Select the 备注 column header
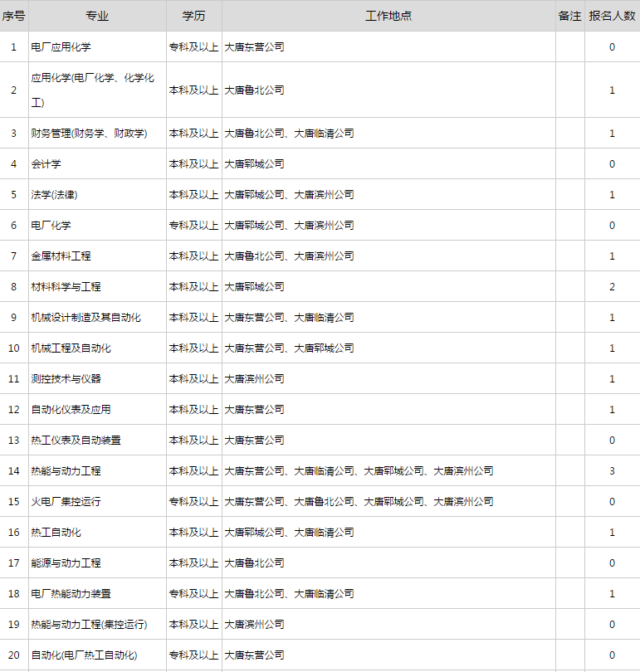Screen dimensions: 640x672 (569, 16)
